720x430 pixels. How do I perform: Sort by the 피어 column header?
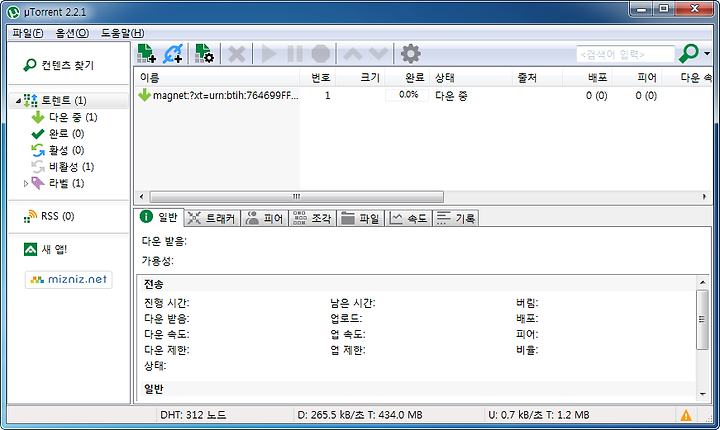pyautogui.click(x=637, y=78)
